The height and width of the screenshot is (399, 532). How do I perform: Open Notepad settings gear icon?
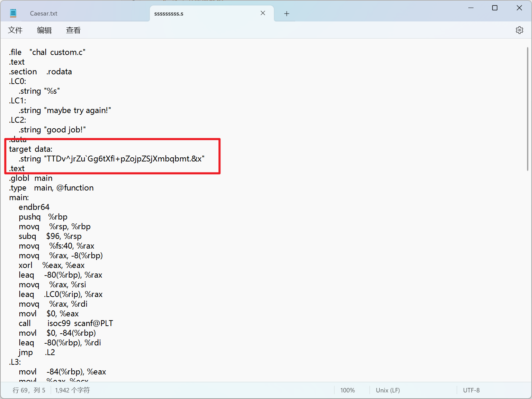[x=519, y=30]
